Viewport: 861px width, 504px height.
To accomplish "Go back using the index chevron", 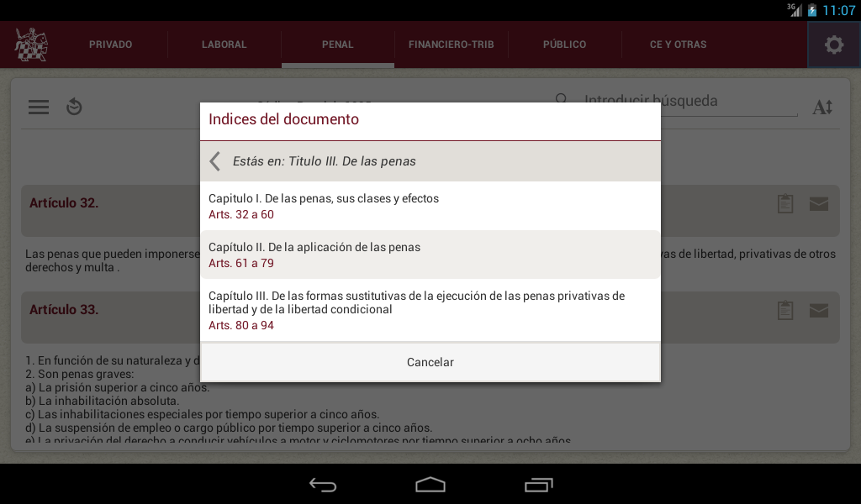I will 214,161.
